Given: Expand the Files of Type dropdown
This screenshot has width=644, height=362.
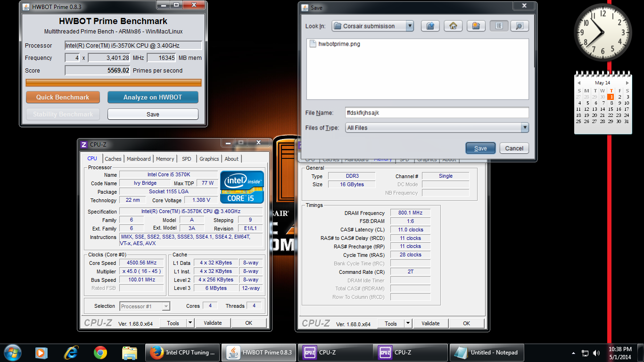Looking at the screenshot, I should point(525,127).
